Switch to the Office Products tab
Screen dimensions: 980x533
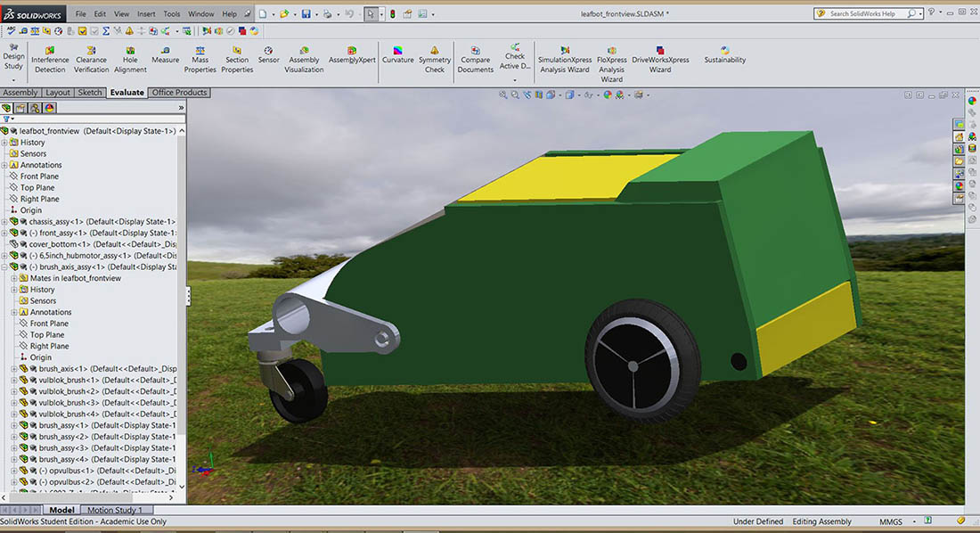coord(179,93)
